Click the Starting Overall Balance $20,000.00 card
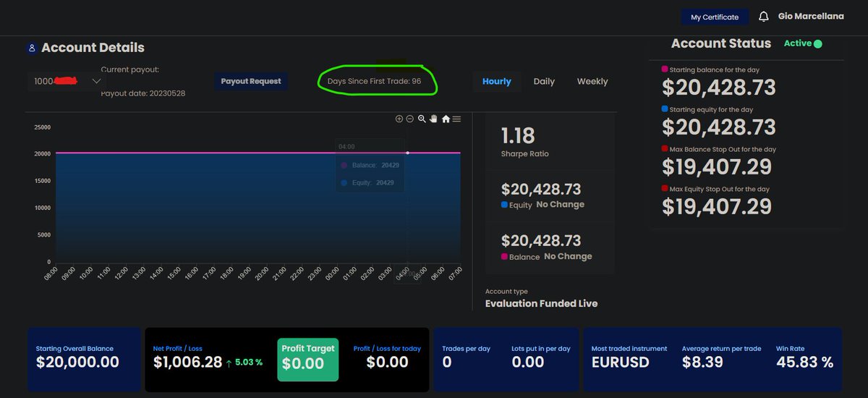This screenshot has width=868, height=398. 84,360
